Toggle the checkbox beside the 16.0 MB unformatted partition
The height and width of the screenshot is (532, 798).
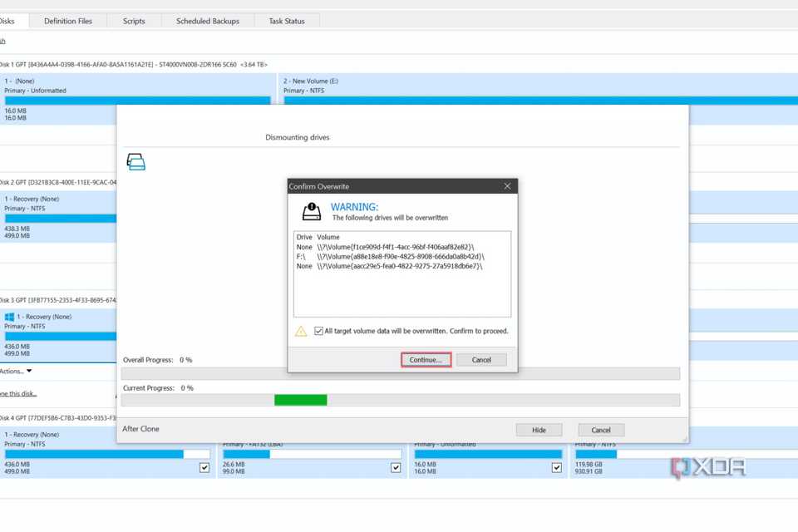click(558, 467)
